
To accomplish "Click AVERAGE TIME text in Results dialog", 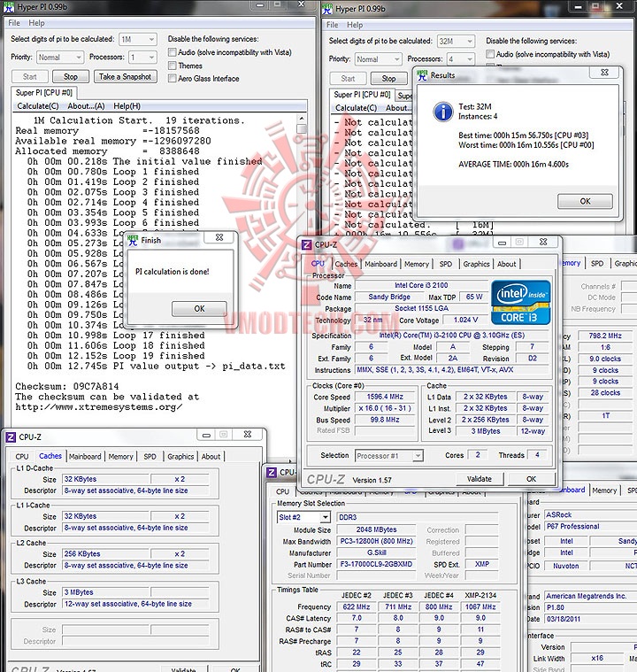I will pyautogui.click(x=513, y=164).
